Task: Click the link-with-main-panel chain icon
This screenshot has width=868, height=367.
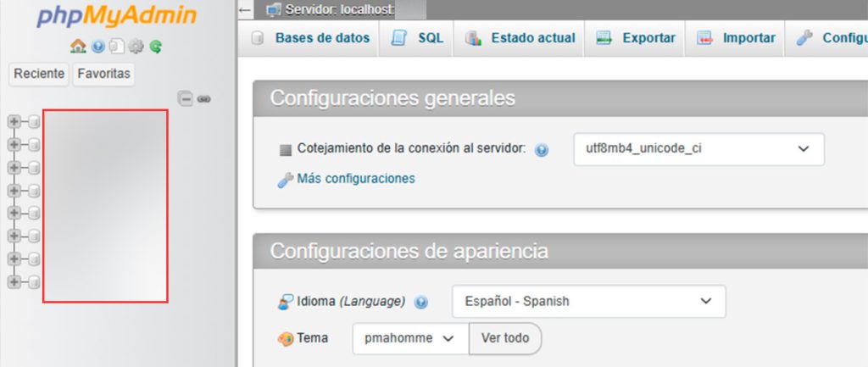Action: point(203,98)
